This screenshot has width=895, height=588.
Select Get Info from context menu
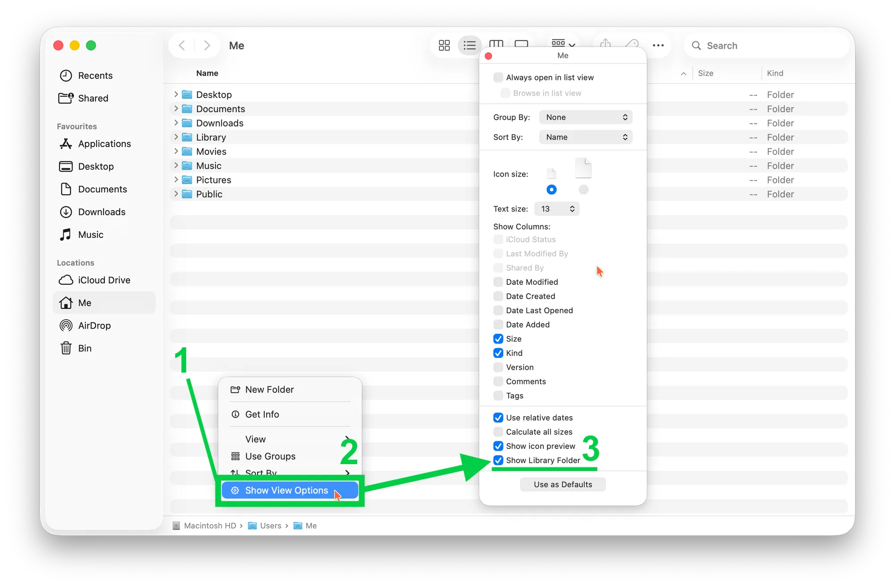tap(262, 415)
